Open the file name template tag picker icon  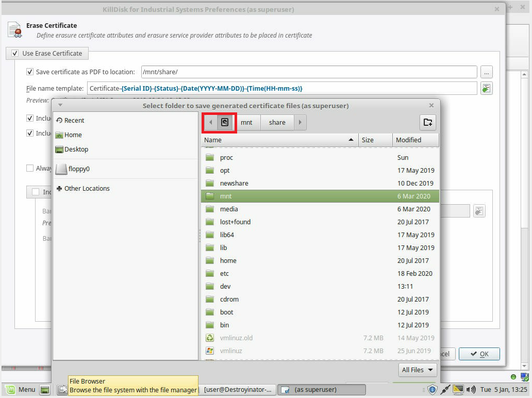tap(486, 89)
